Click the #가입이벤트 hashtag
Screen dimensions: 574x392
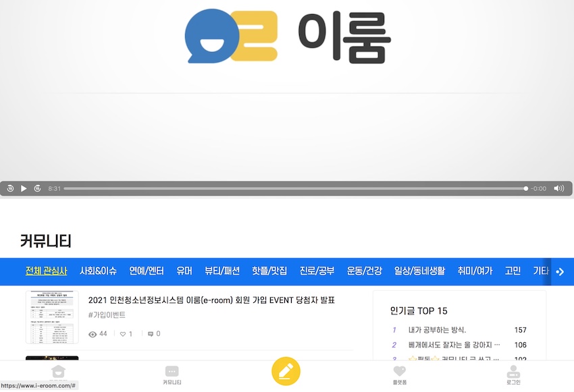point(107,315)
